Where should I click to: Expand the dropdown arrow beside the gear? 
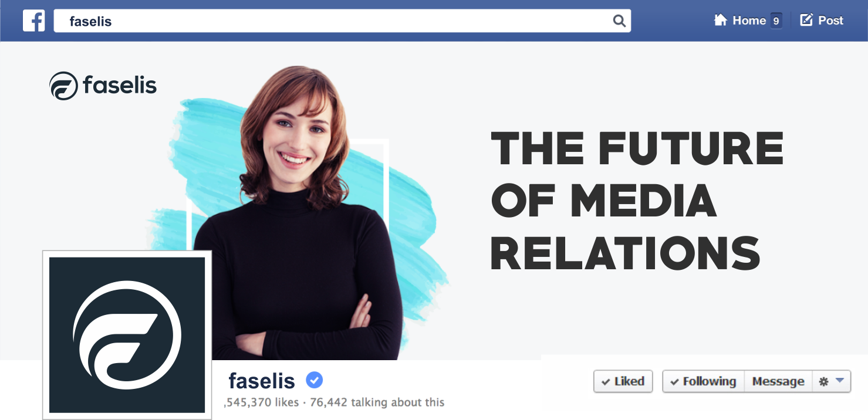tap(839, 381)
